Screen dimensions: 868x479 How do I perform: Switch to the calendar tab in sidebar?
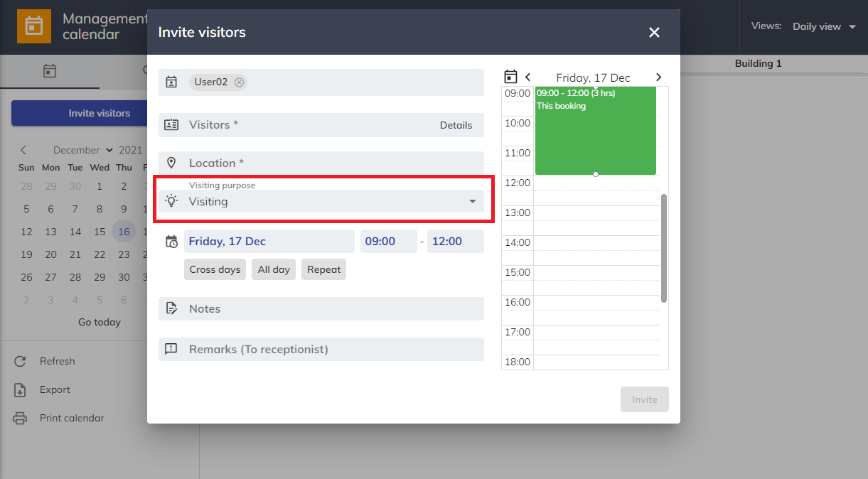pos(49,71)
